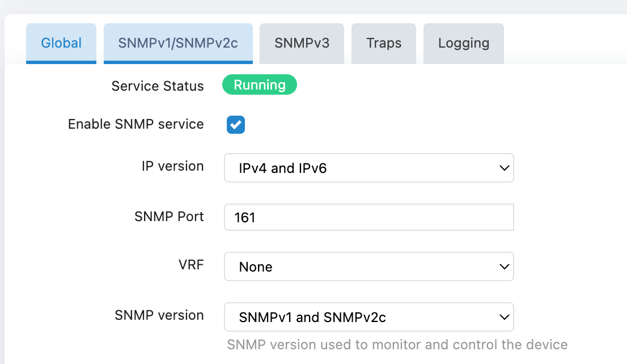Click the chevron arrow on SNMPv1 and SNMPv2c
Screen dimensions: 627x364
tap(503, 317)
